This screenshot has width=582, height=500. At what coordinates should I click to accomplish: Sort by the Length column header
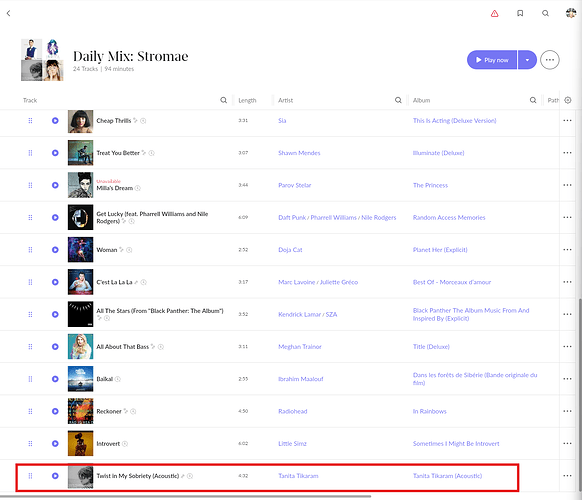(247, 100)
